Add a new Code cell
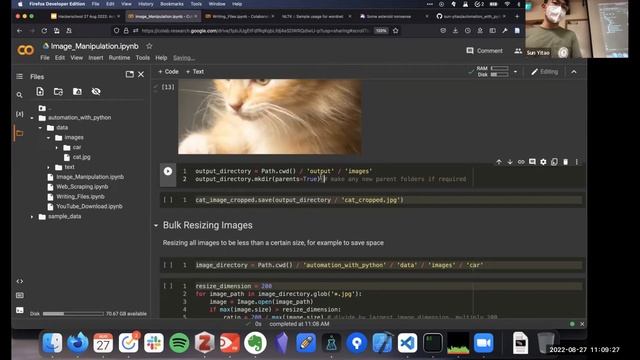640x360 pixels. pyautogui.click(x=168, y=71)
